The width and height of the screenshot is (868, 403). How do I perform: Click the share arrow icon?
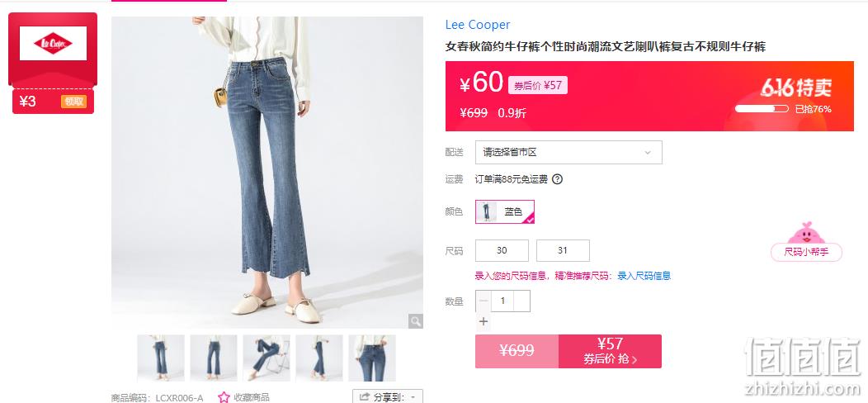coord(364,397)
